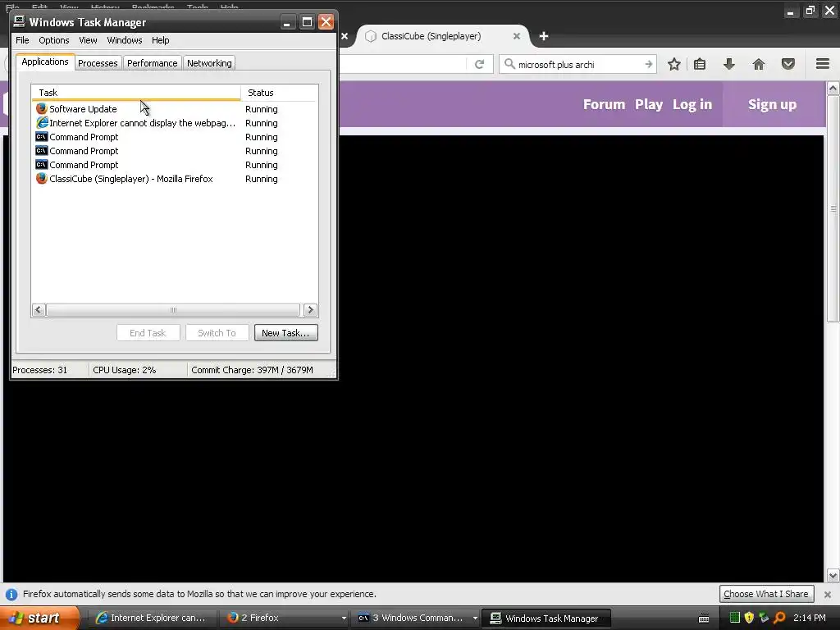Open Task Manager Help menu
The image size is (840, 630).
coord(160,40)
